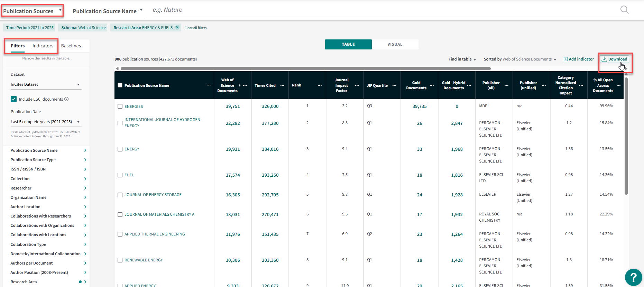Open the Publication Date range dropdown
The width and height of the screenshot is (644, 287).
click(x=46, y=122)
